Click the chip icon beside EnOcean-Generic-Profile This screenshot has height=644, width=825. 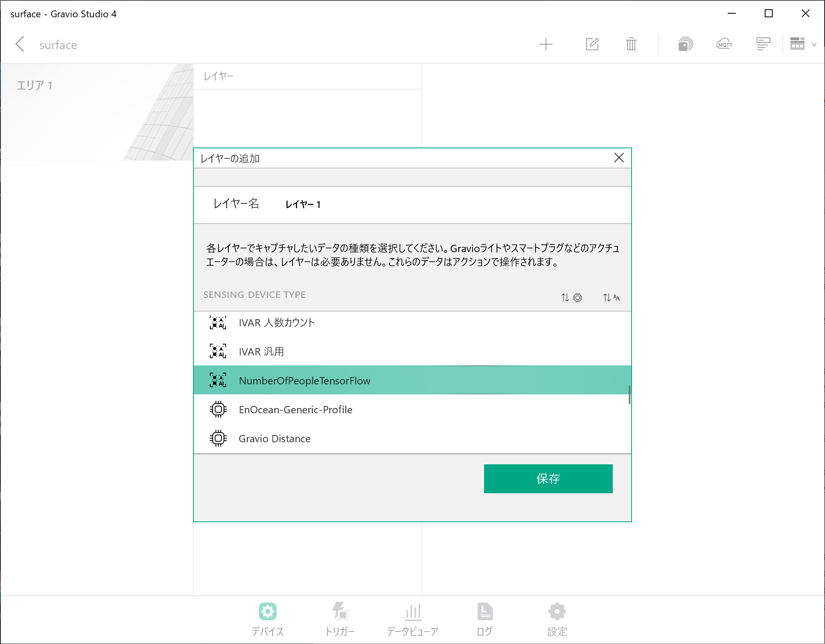pyautogui.click(x=218, y=409)
